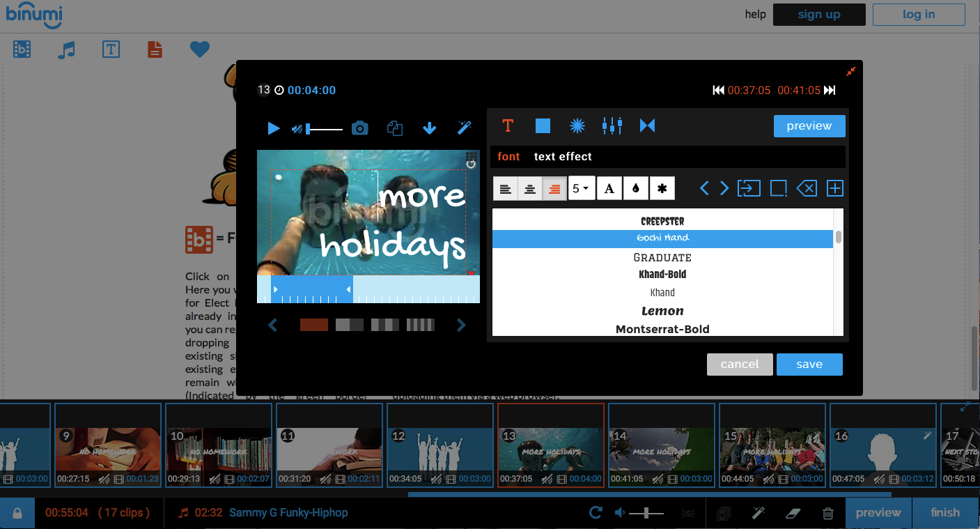
Task: Toggle right text alignment
Action: pyautogui.click(x=554, y=189)
